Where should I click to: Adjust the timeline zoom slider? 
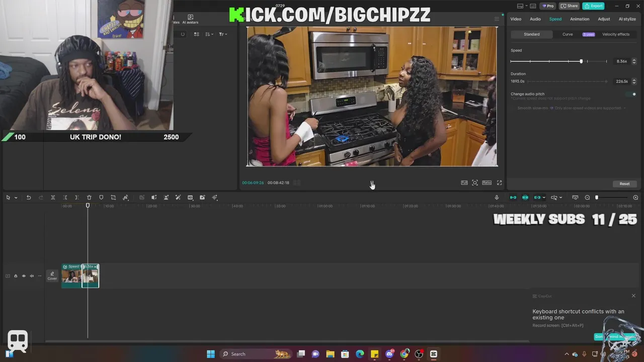(612, 198)
